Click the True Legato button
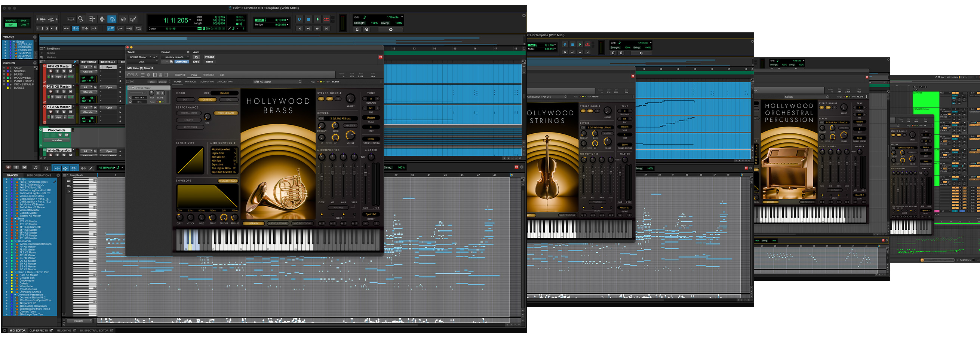This screenshot has width=980, height=337. click(x=226, y=113)
